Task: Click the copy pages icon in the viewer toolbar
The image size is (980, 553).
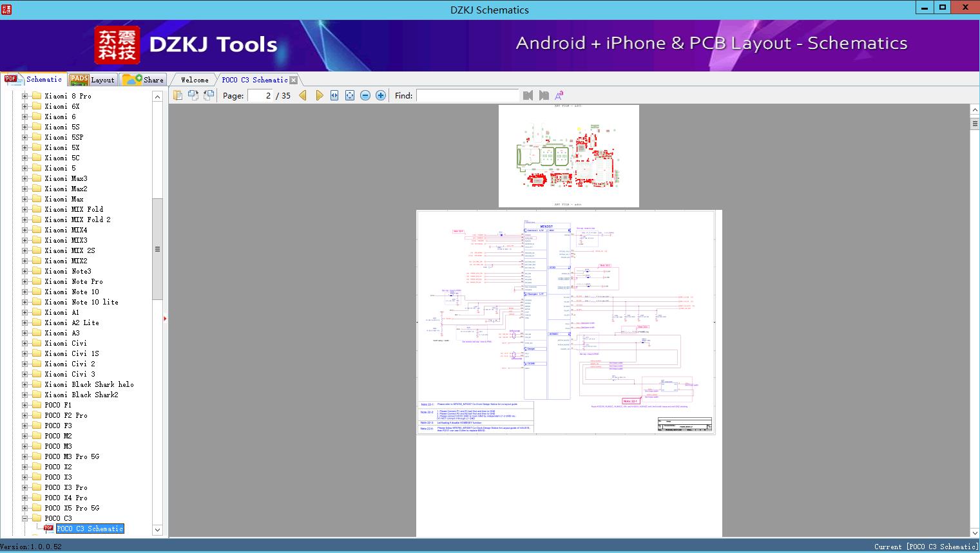Action: tap(178, 95)
